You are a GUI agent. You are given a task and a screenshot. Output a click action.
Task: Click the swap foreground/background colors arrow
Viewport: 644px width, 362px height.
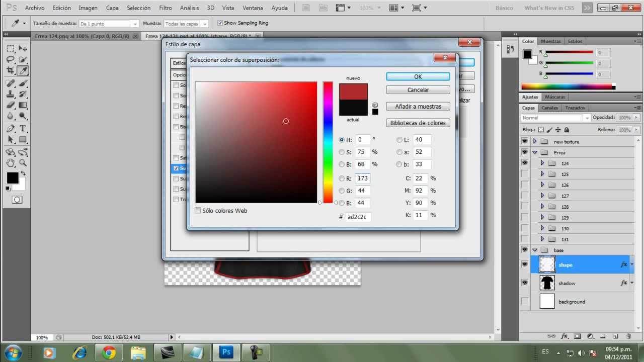pyautogui.click(x=23, y=173)
